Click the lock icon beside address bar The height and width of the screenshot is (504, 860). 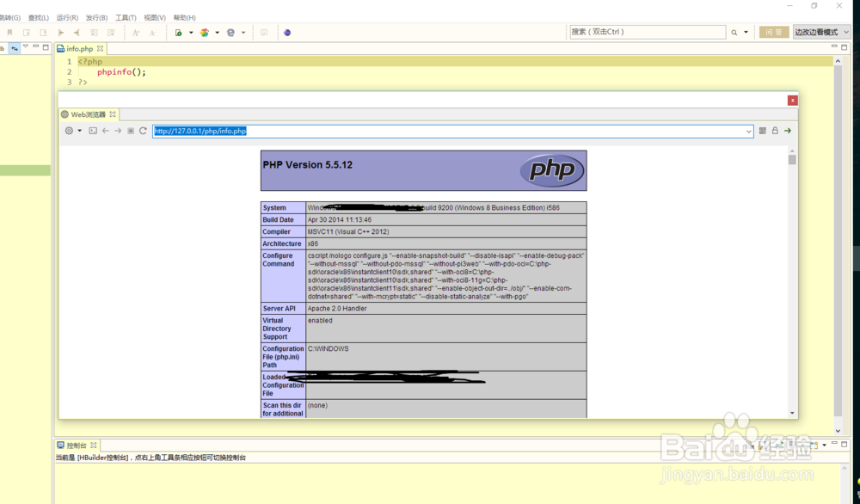coord(775,131)
